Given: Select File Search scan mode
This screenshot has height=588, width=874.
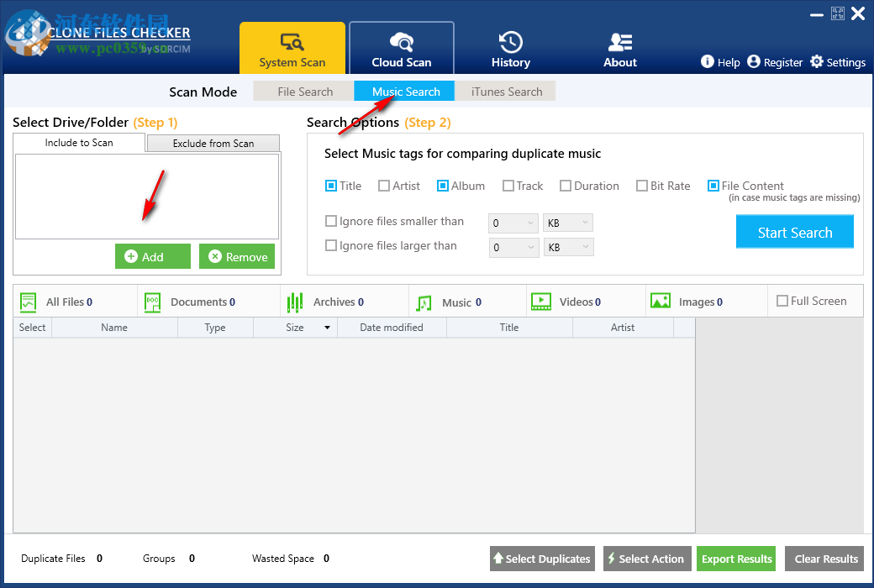Looking at the screenshot, I should [305, 92].
